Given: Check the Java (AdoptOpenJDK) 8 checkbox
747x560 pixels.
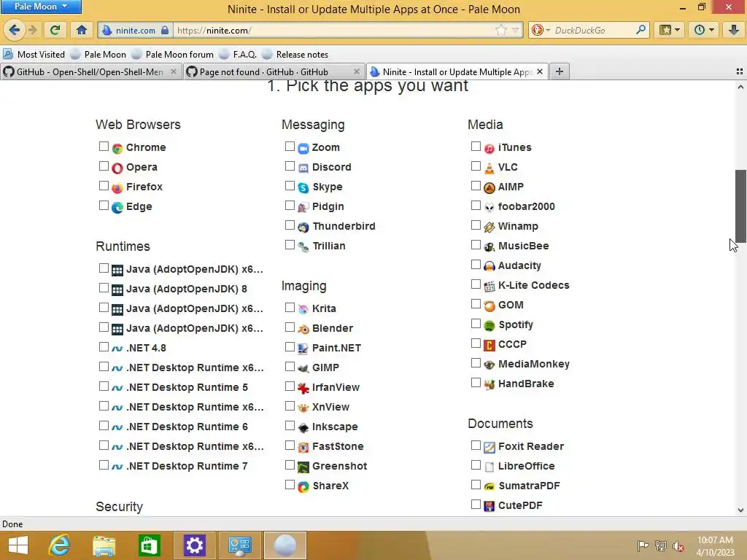Looking at the screenshot, I should tap(104, 287).
